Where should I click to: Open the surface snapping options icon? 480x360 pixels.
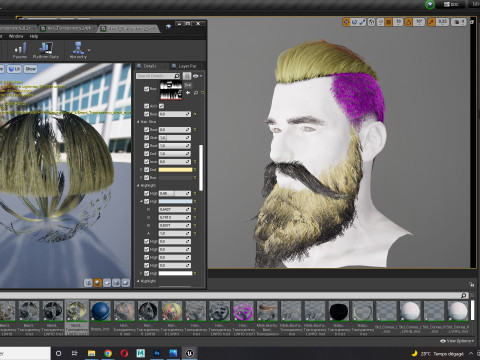pyautogui.click(x=380, y=22)
